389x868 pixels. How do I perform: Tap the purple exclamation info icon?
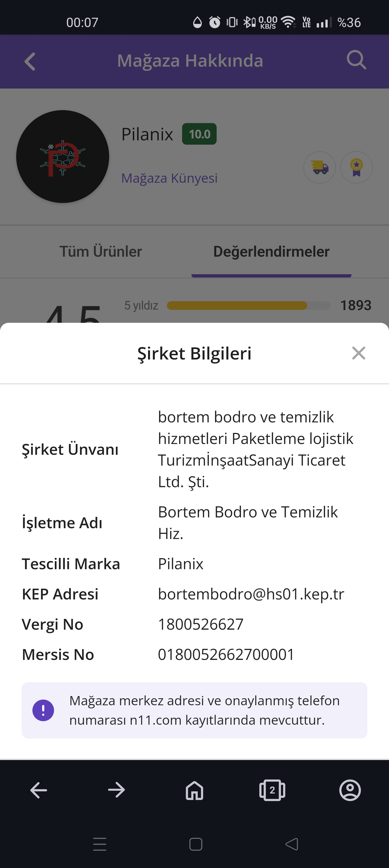coord(43,710)
